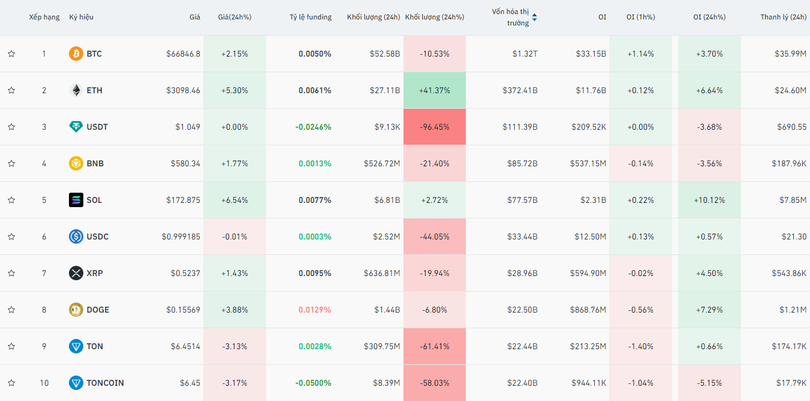Click the USDC coin icon
Viewport: 810px width, 401px height.
click(x=76, y=237)
